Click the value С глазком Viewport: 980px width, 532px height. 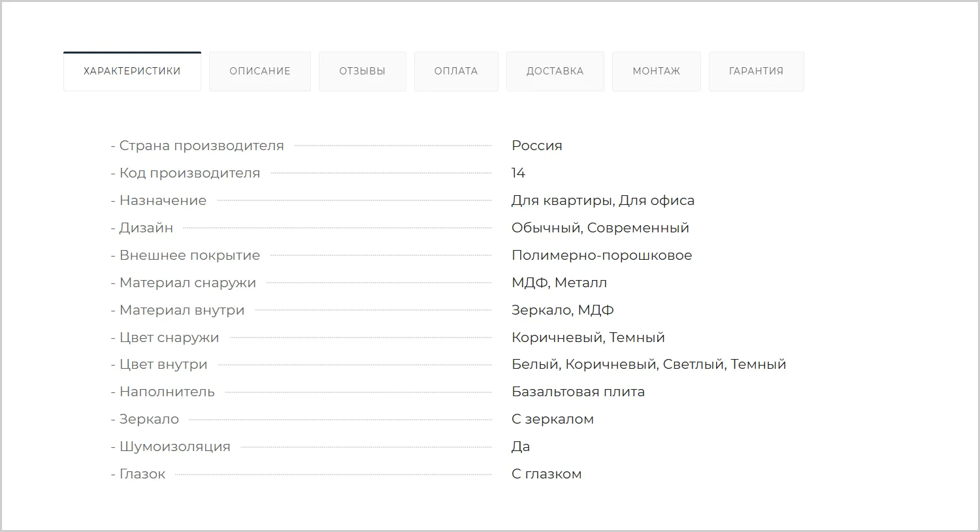pos(547,474)
